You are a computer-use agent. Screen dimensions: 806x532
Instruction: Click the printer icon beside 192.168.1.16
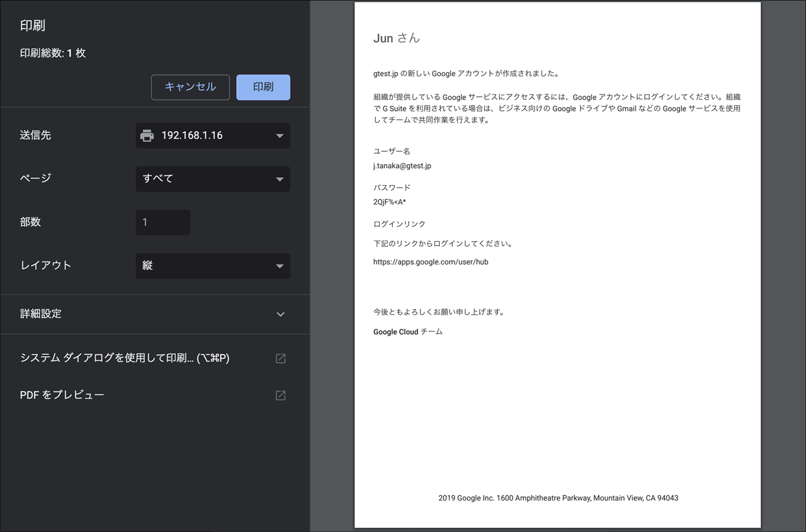tap(147, 135)
